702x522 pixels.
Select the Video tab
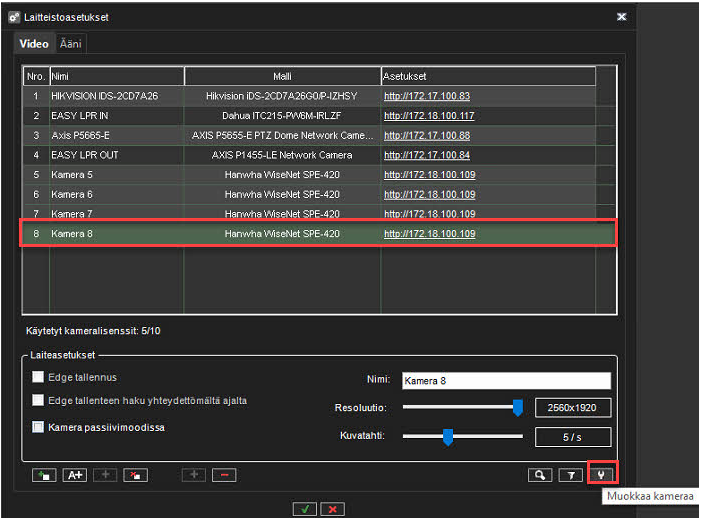click(34, 44)
